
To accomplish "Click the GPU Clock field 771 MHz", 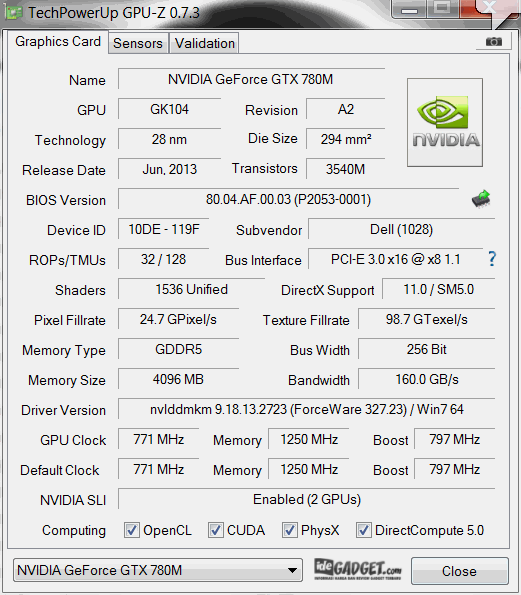I will pyautogui.click(x=159, y=439).
